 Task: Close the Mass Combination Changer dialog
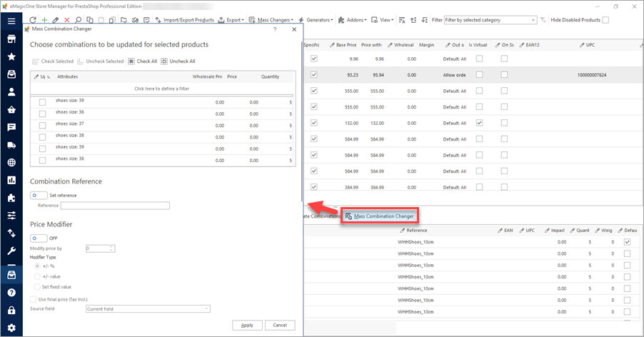click(x=294, y=29)
